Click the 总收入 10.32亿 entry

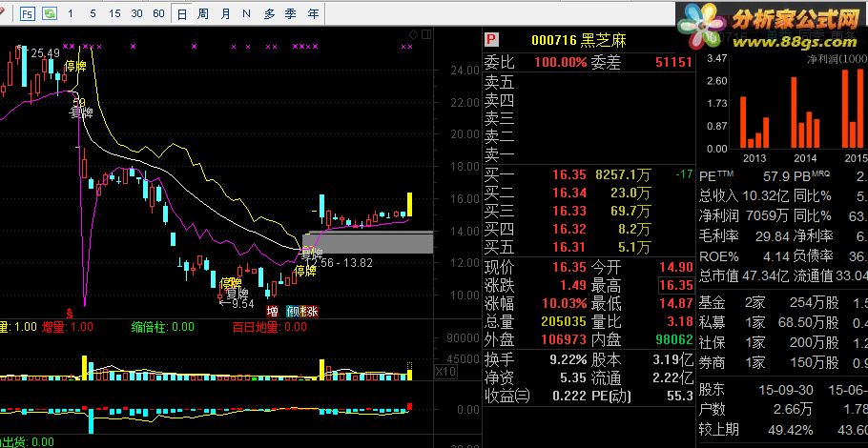pos(743,195)
